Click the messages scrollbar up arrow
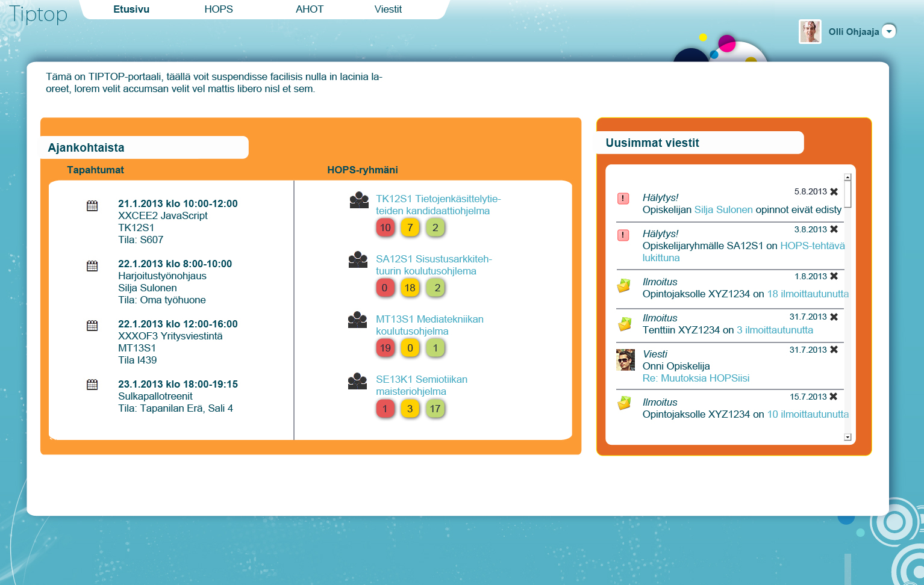 [848, 178]
